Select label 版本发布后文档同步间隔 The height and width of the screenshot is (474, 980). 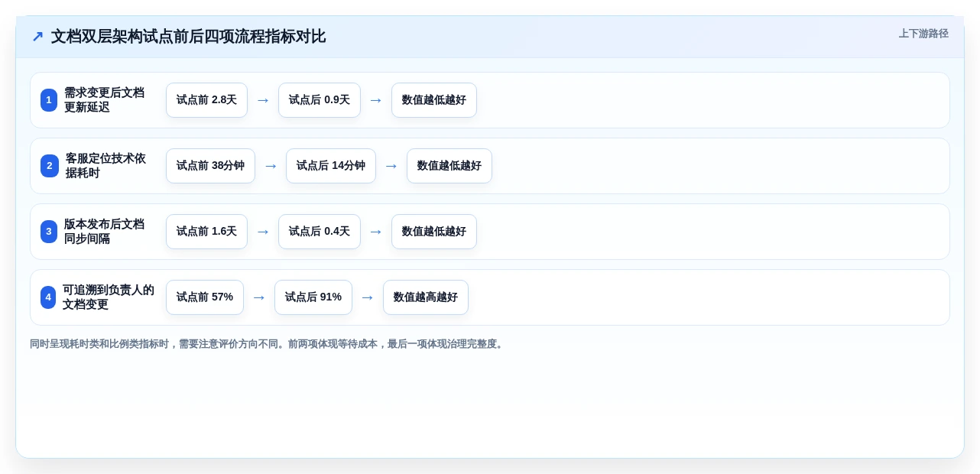pos(104,232)
